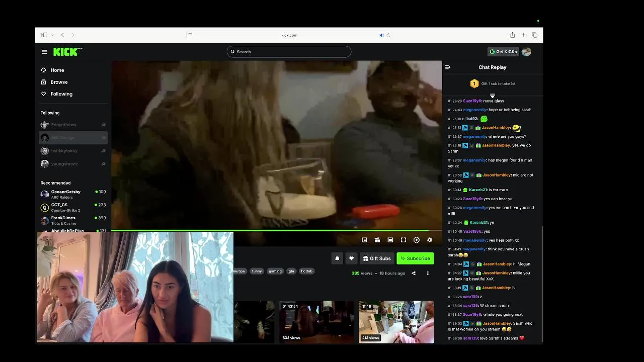Click the chat panel scrollbar
The image size is (644, 362).
pyautogui.click(x=542, y=284)
